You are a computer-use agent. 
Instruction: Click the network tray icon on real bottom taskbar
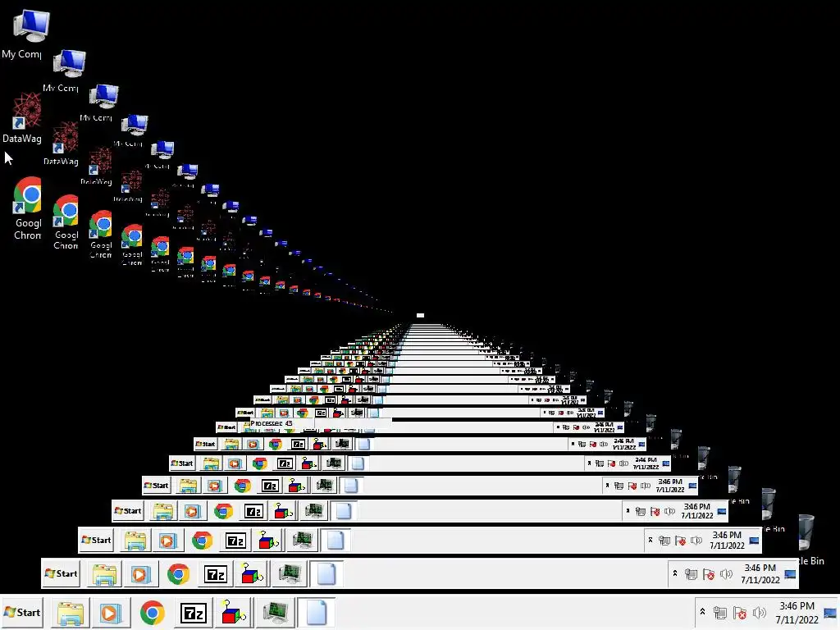720,612
